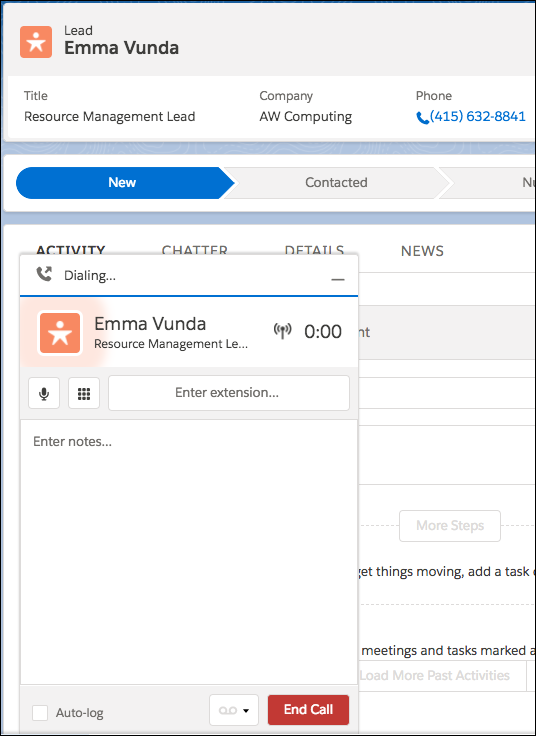Screen dimensions: 536x736
Task: Mute the call with microphone button
Action: click(44, 393)
